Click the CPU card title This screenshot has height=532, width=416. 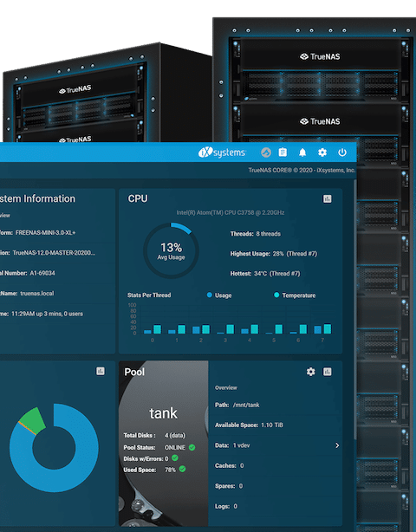click(138, 198)
